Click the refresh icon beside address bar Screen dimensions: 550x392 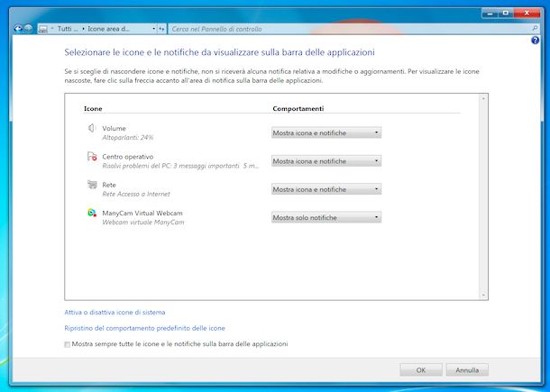coord(161,29)
